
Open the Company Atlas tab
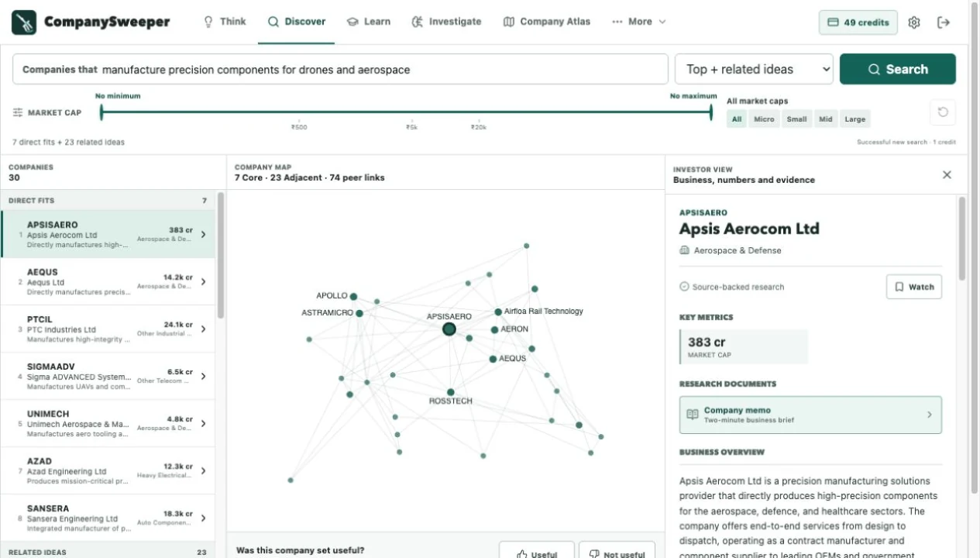point(547,22)
